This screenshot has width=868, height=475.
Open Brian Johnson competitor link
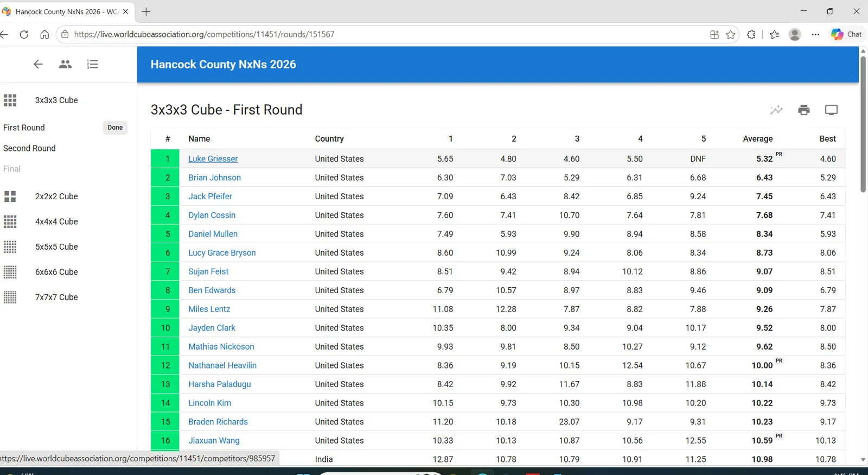click(214, 178)
